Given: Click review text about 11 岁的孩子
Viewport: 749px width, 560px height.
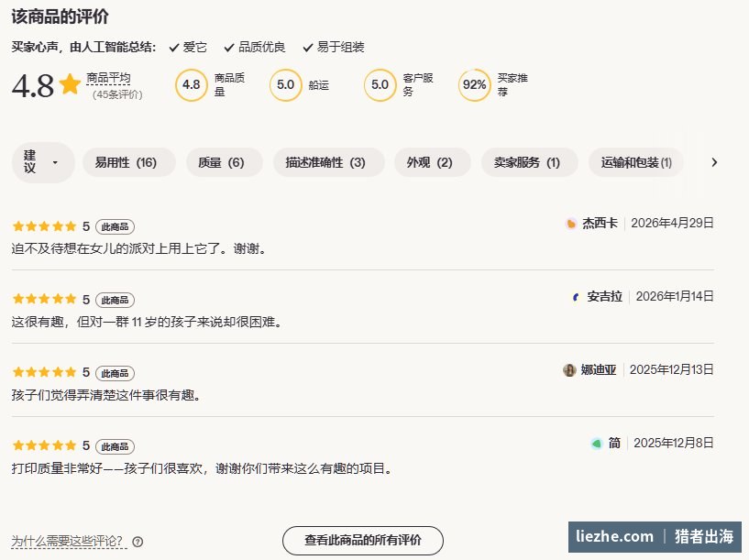Looking at the screenshot, I should (147, 323).
